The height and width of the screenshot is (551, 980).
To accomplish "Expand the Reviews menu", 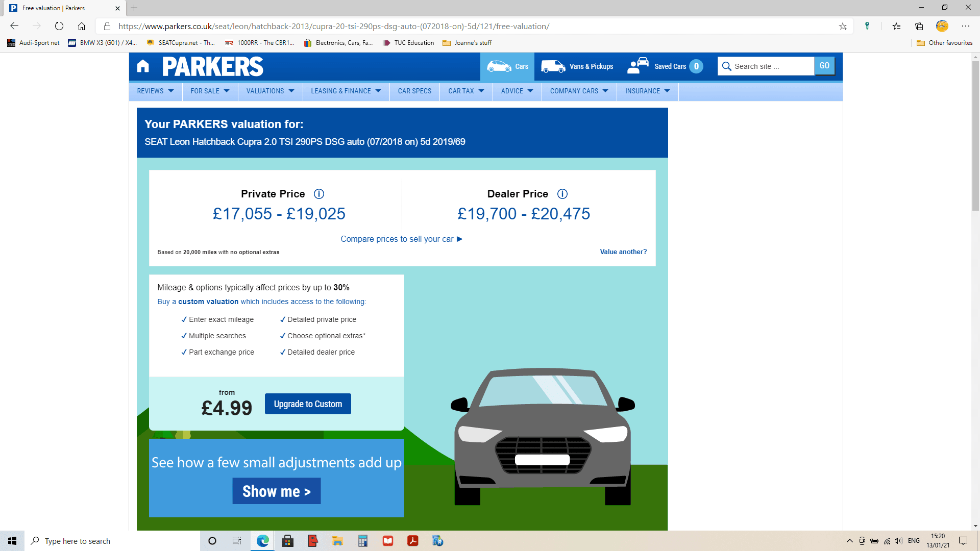I will click(155, 91).
